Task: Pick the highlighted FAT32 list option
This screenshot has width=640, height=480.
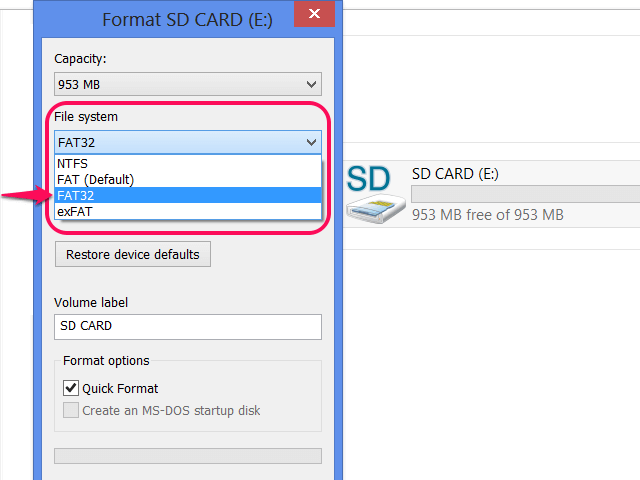Action: 188,196
